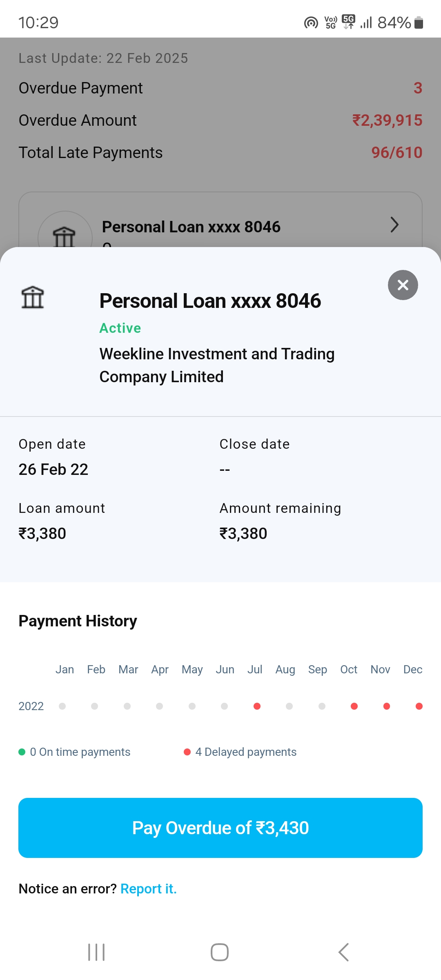Expand the Personal Loan card chevron

394,225
